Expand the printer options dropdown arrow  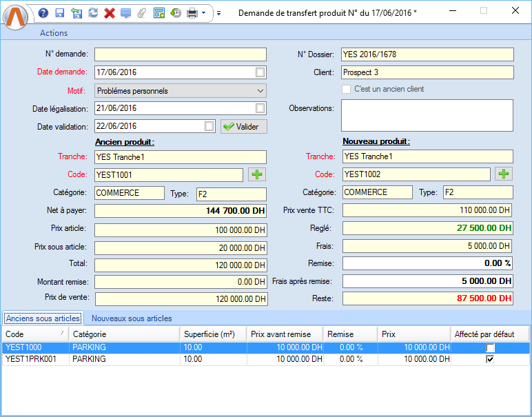(204, 13)
